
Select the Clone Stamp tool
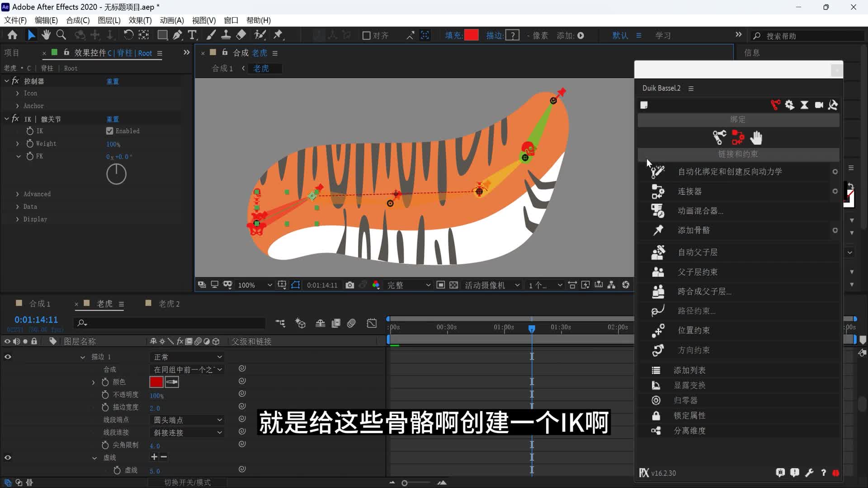pyautogui.click(x=226, y=35)
